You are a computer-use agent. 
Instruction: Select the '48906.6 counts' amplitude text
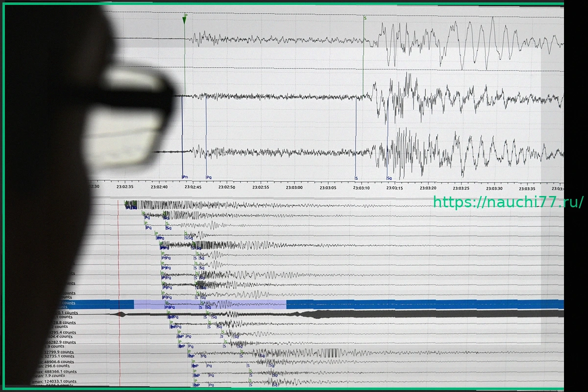coord(59,362)
